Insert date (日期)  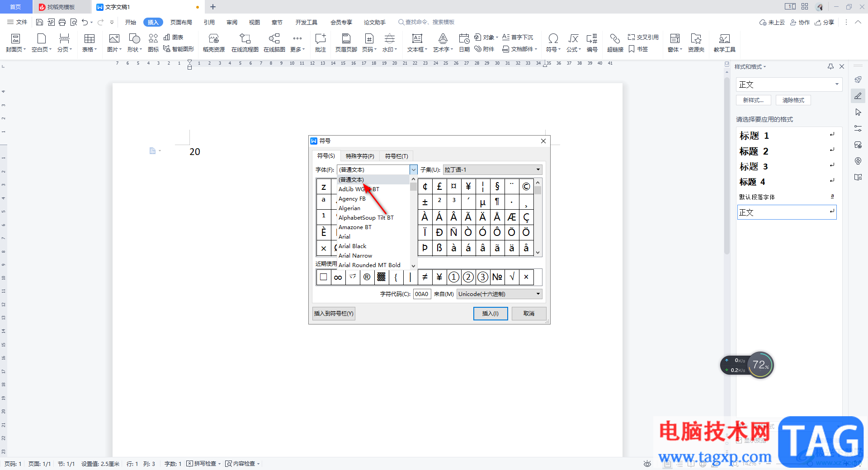click(x=464, y=43)
